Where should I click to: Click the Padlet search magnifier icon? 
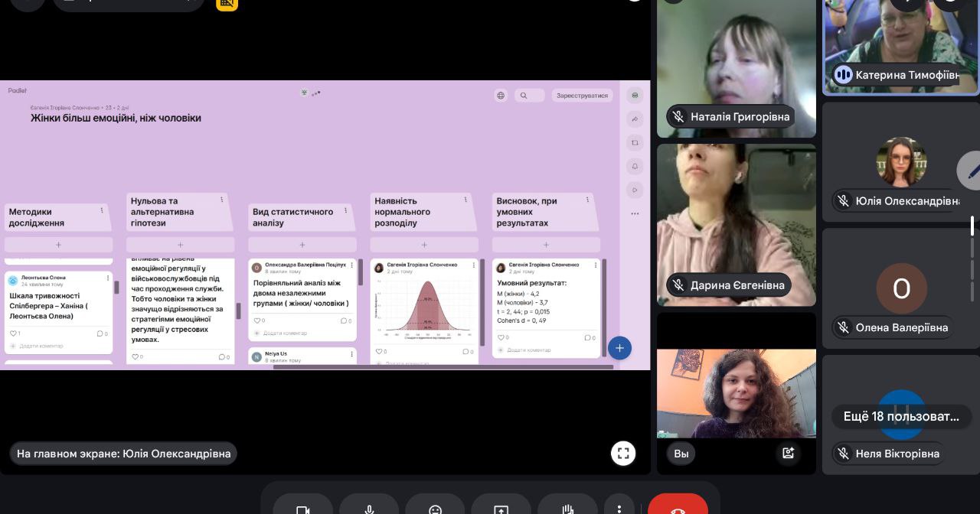524,96
